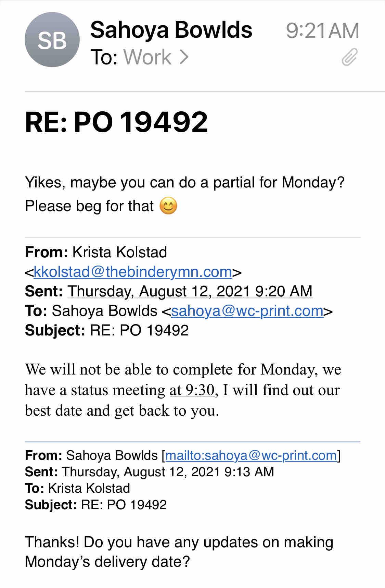Select the name Krista Kolstad in From line
Image resolution: width=385 pixels, height=588 pixels.
pos(119,253)
